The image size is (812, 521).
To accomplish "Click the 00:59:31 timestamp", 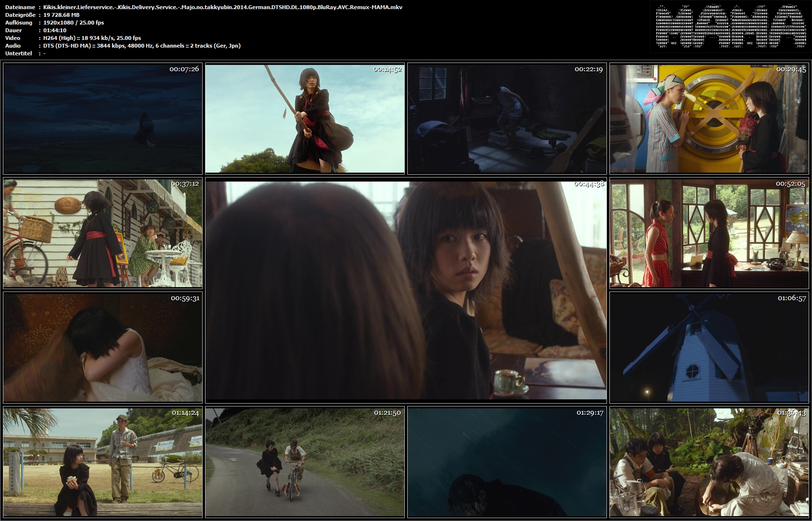I will pos(185,298).
